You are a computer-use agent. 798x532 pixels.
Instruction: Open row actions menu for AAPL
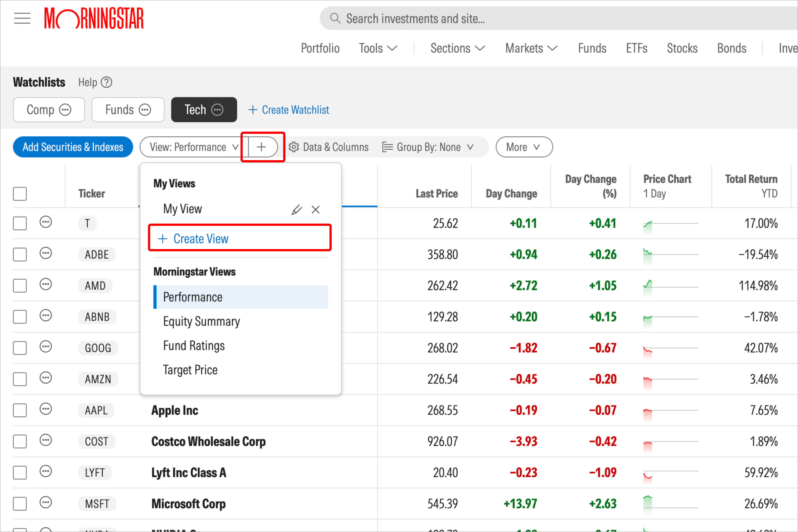45,409
